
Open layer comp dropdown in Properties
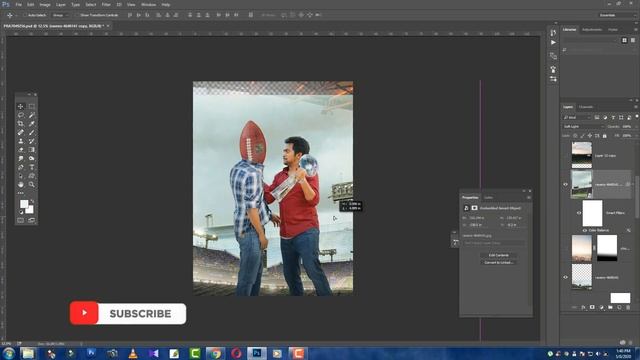click(x=494, y=243)
